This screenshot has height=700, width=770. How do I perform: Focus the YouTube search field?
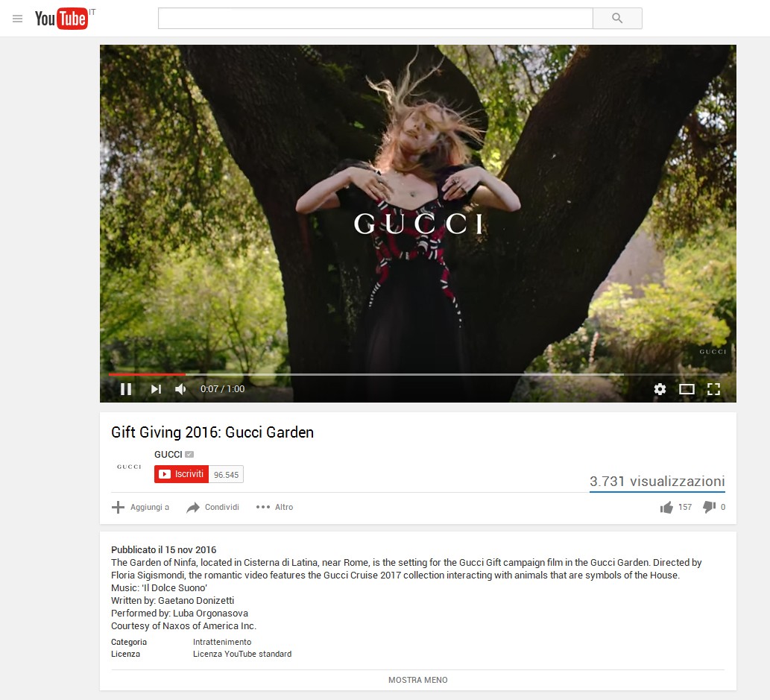tap(375, 18)
